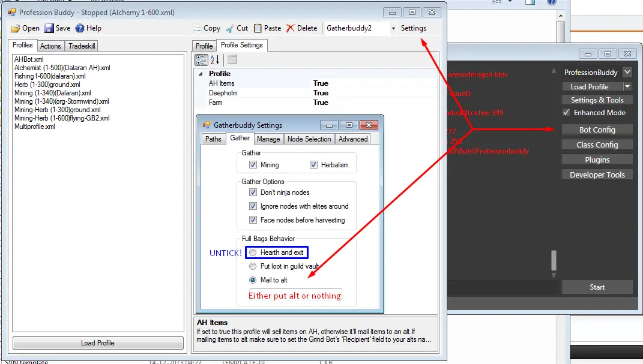Click Load Profile button below profile list
Screen dimensions: 643x364
point(98,342)
